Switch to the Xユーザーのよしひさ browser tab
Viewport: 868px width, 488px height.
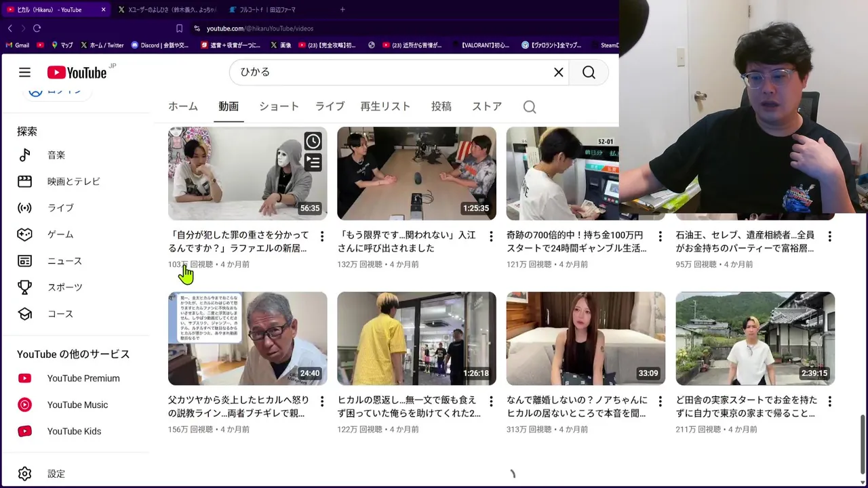click(x=167, y=9)
